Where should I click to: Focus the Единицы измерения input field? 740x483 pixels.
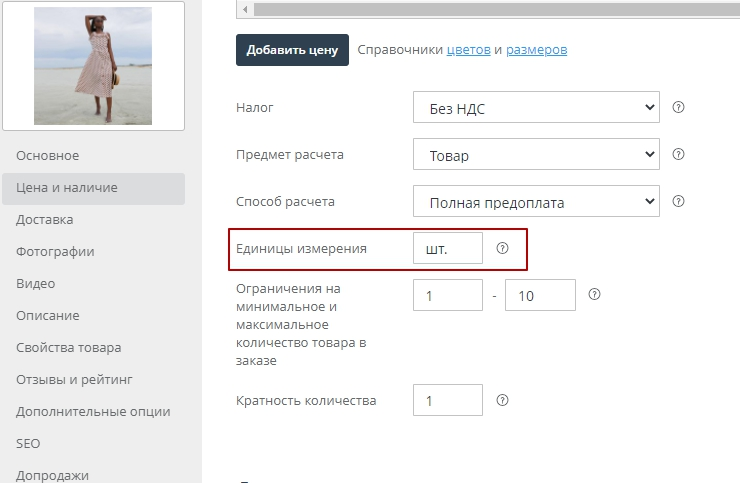[447, 249]
